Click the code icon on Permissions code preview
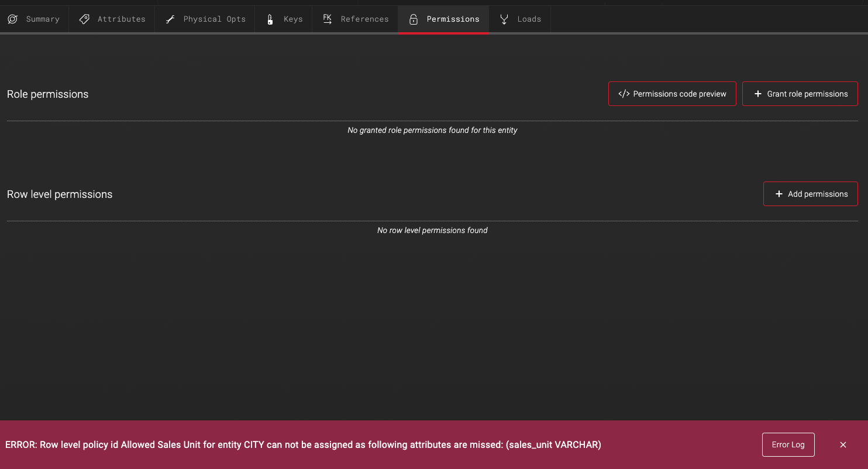868x469 pixels. (624, 93)
